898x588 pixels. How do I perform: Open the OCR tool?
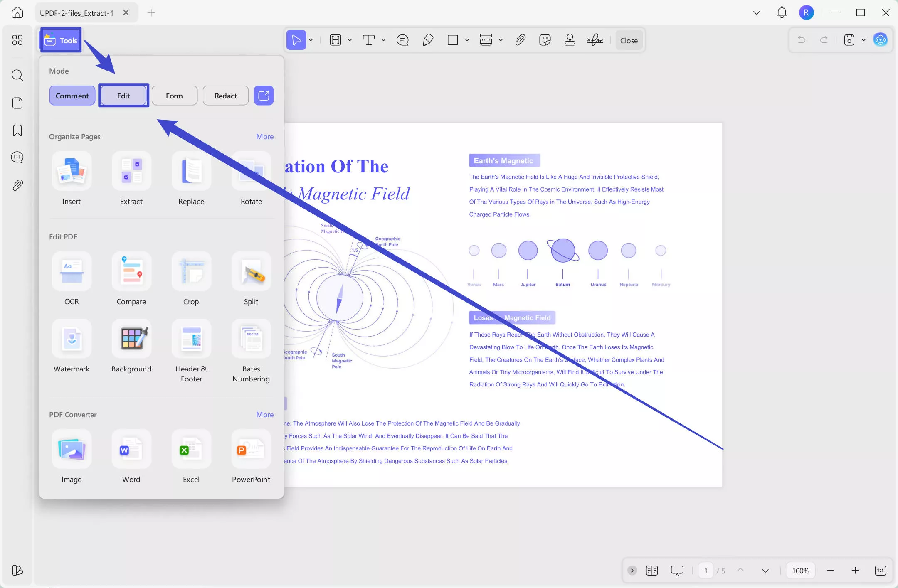(x=72, y=272)
